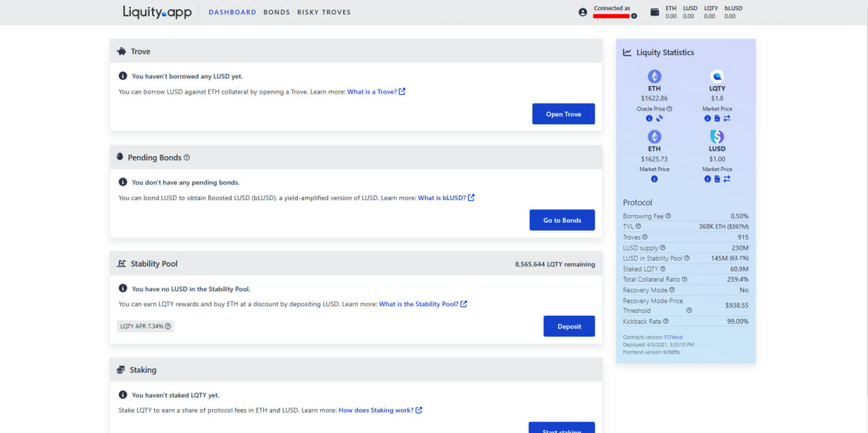Go to the Risky Troves tab

coord(324,12)
